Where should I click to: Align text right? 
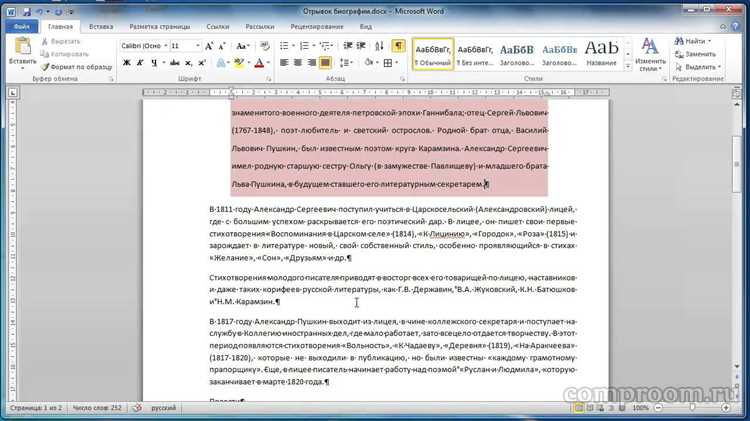tap(311, 63)
